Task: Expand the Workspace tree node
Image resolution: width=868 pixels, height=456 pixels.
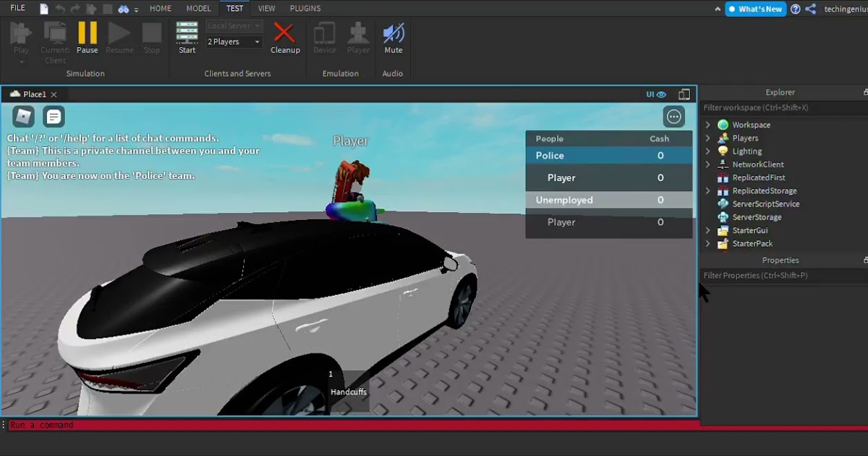Action: point(707,124)
